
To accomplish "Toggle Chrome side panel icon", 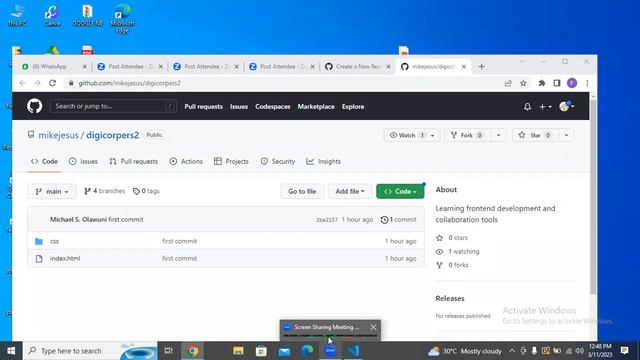I will point(557,83).
